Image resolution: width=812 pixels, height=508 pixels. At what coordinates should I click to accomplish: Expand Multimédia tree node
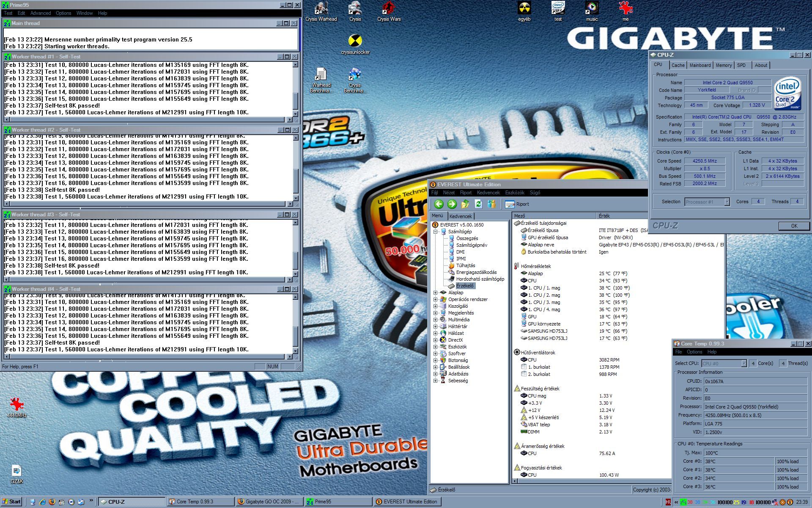(x=435, y=320)
